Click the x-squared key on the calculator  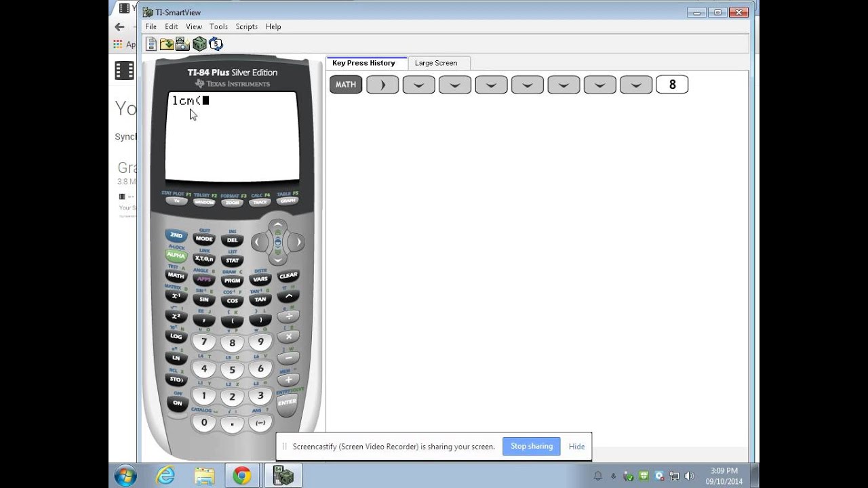176,317
